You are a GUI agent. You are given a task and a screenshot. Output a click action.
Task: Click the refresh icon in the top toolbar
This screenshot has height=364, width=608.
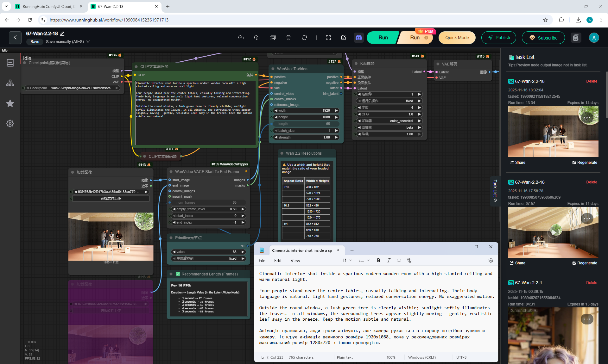click(x=304, y=38)
